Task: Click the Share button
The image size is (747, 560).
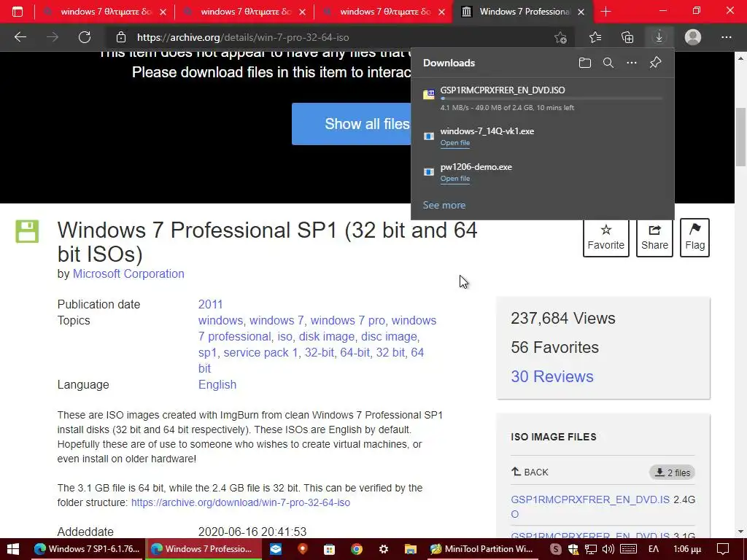Action: (654, 238)
